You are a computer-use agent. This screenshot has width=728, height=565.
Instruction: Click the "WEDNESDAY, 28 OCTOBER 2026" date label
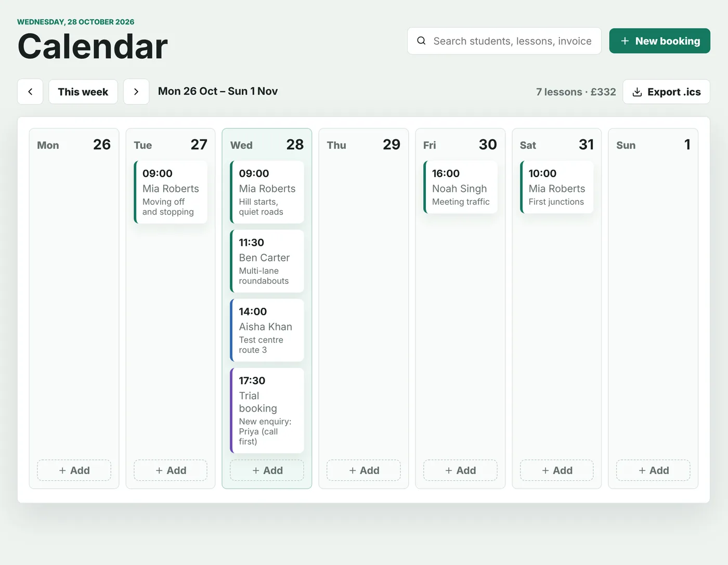pyautogui.click(x=76, y=22)
